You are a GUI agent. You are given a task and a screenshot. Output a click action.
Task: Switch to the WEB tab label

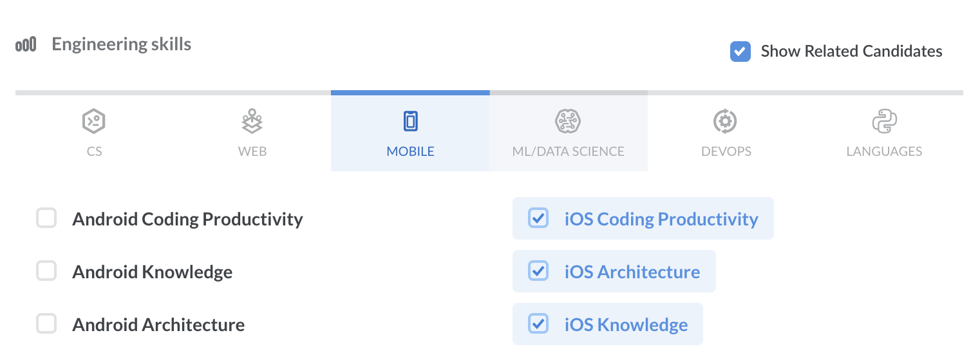pos(252,152)
